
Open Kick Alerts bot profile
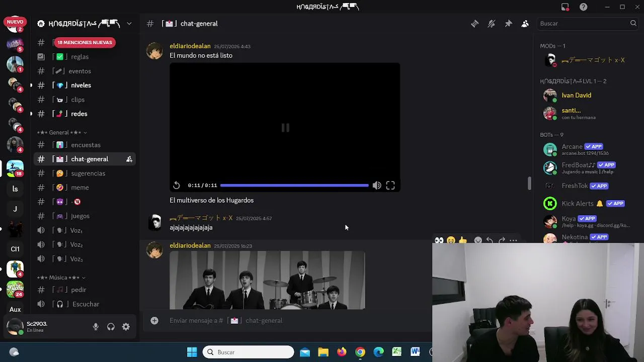[585, 204]
